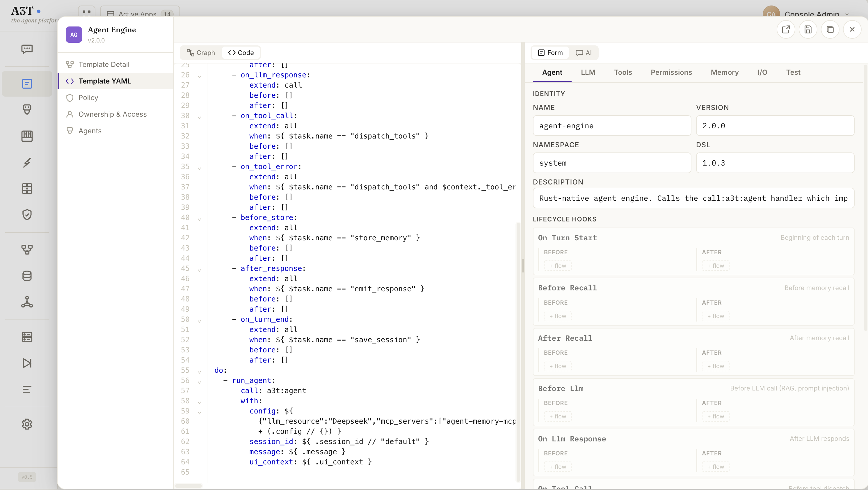The height and width of the screenshot is (490, 868).
Task: Select Template YAML menu item
Action: pyautogui.click(x=115, y=81)
